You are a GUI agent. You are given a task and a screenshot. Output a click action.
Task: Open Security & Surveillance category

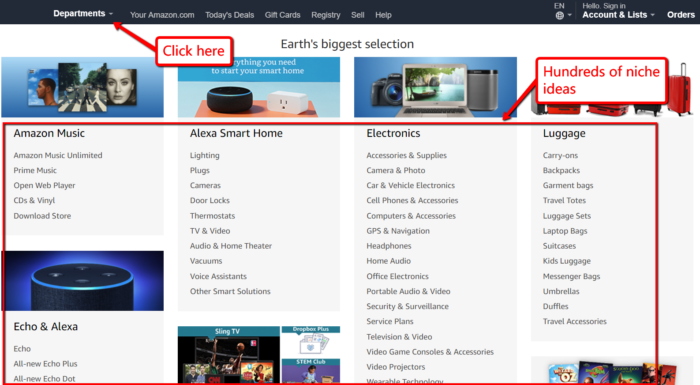[408, 306]
